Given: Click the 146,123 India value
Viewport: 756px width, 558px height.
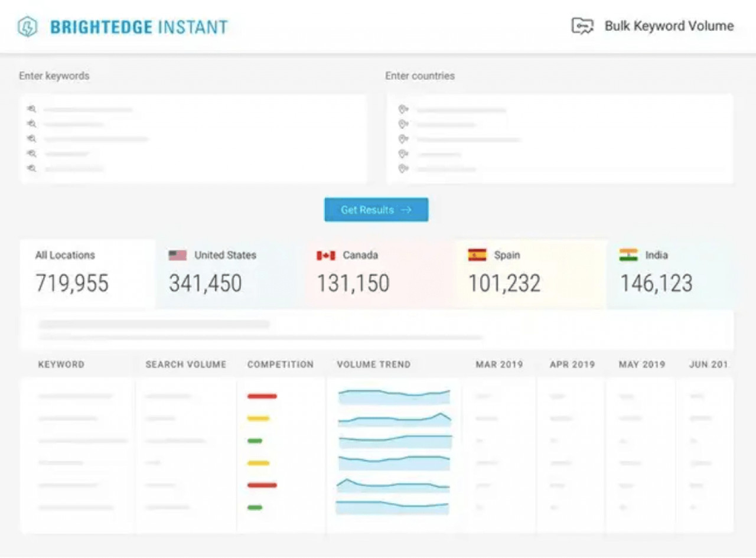Looking at the screenshot, I should pos(656,283).
